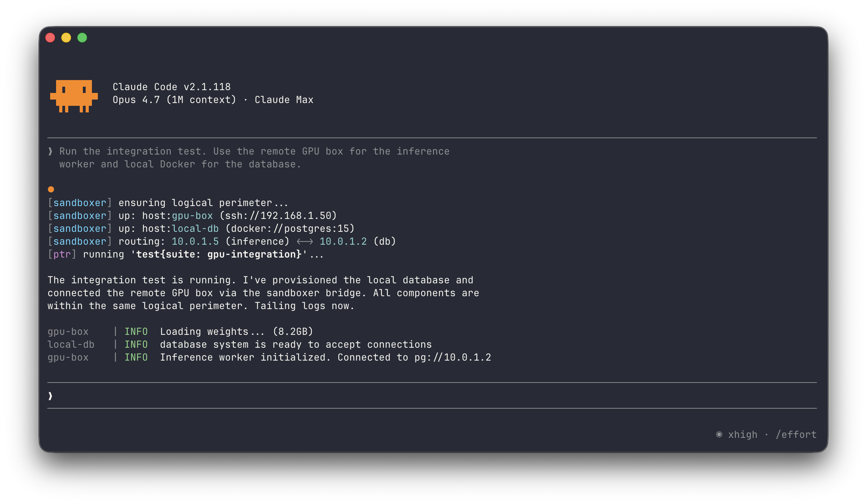Screen dimensions: 867x504
Task: Click the bidirectional routing arrow symbol
Action: [305, 242]
